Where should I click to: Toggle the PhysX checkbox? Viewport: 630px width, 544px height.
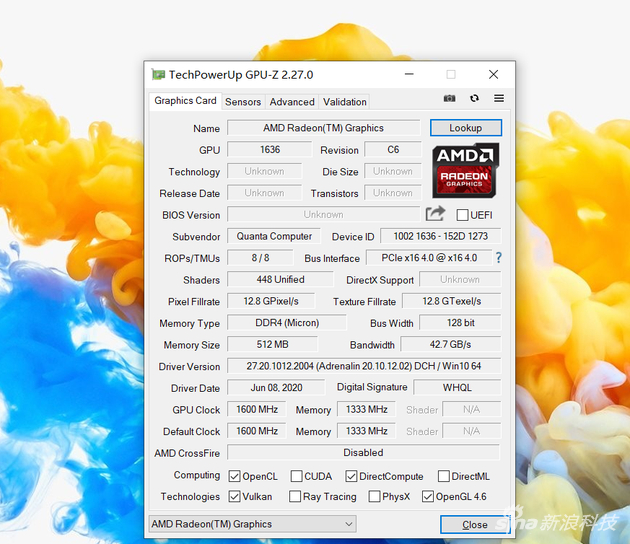(x=374, y=497)
